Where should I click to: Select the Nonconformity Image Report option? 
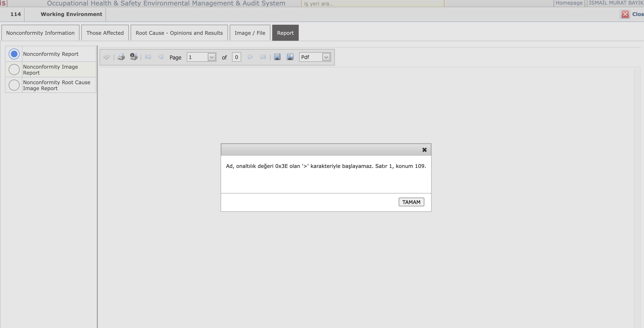click(14, 70)
